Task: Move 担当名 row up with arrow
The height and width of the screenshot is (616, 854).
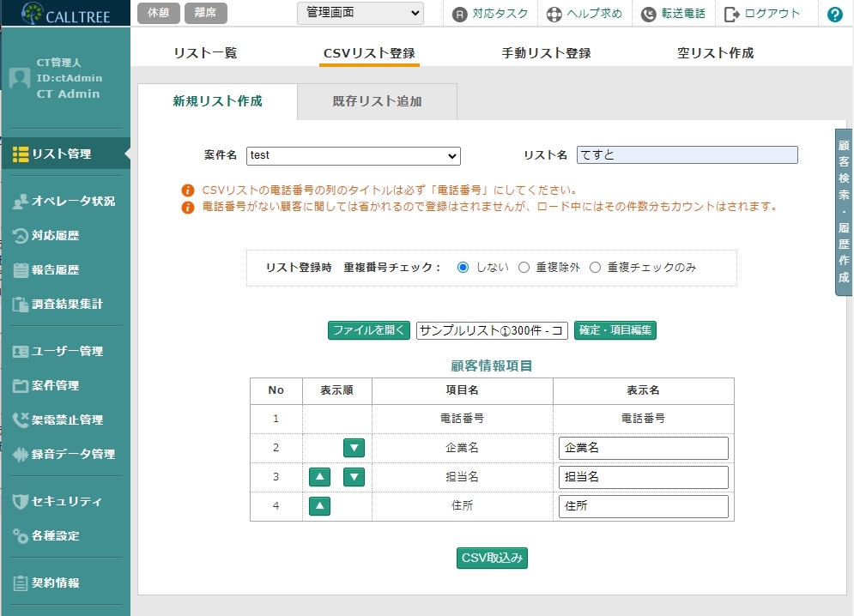Action: click(x=319, y=477)
